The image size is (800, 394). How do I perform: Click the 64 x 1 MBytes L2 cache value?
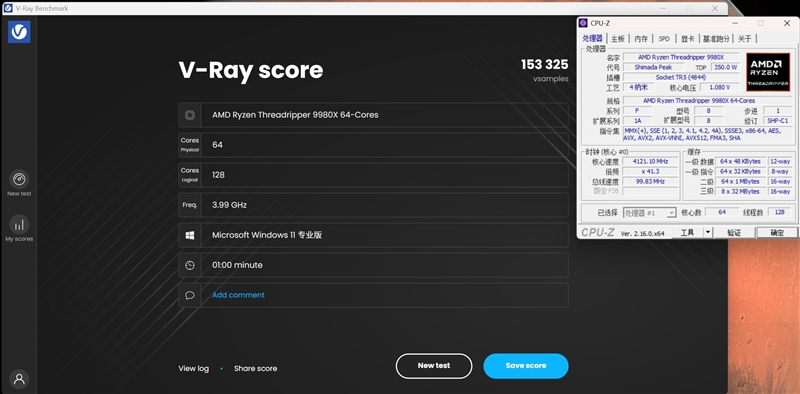tap(740, 181)
